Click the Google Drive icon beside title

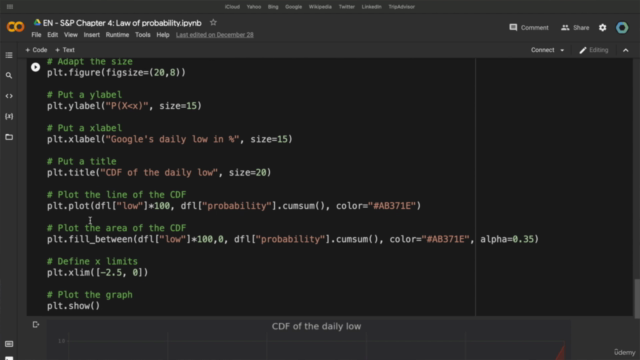point(37,23)
